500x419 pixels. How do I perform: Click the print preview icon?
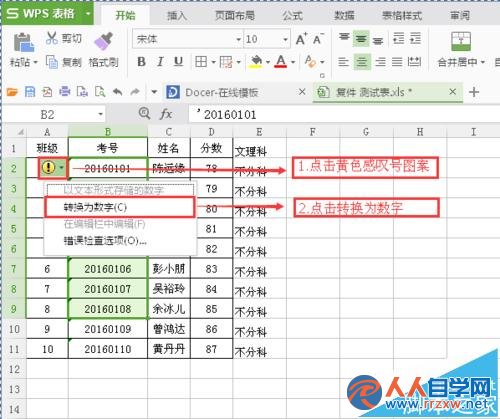pos(100,92)
